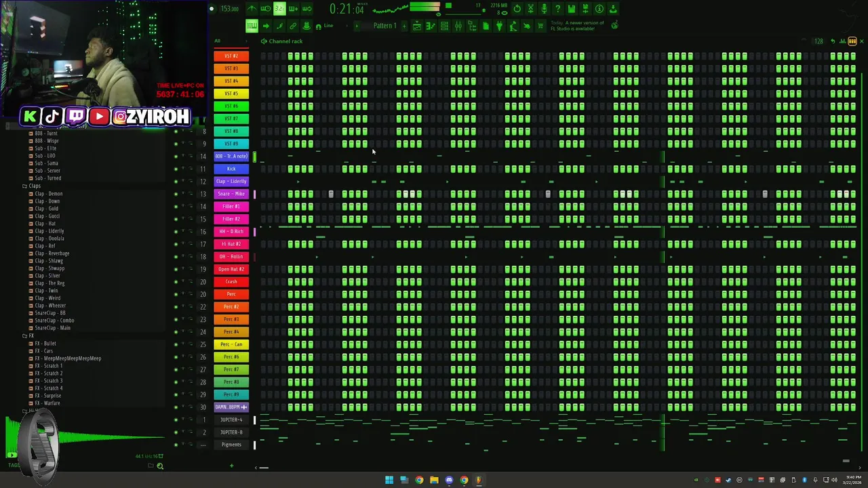Toggle first active step on Kick row
Image resolution: width=868 pixels, height=488 pixels.
tap(291, 169)
